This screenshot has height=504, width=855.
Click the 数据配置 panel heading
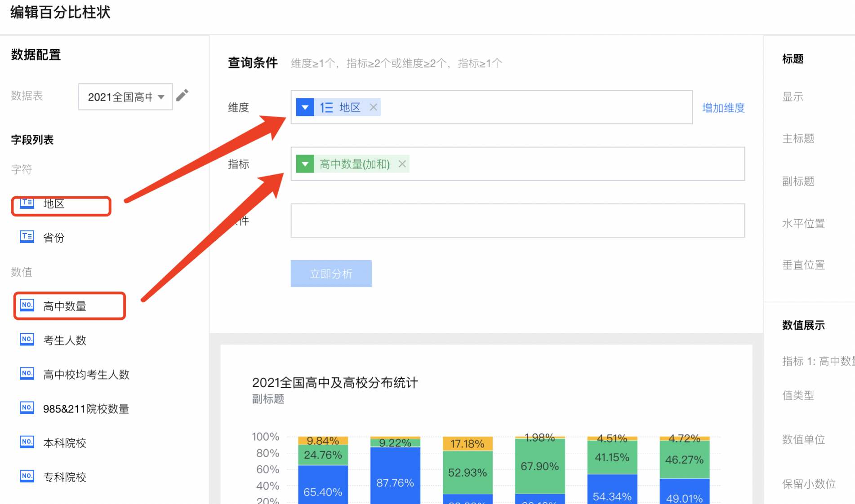36,55
